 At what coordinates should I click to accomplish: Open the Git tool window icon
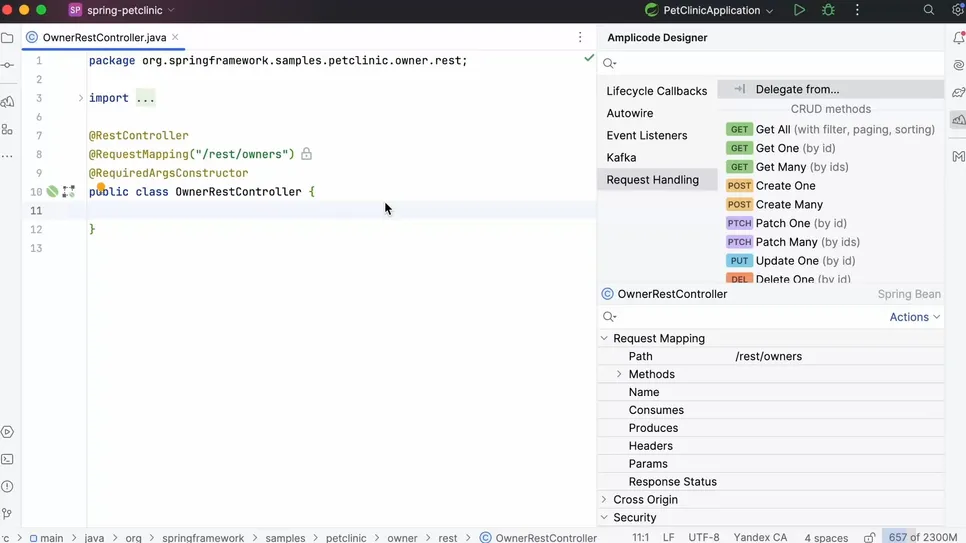pos(7,513)
